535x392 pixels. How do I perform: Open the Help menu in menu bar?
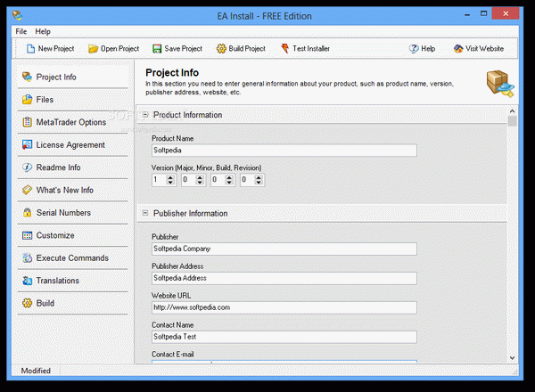(43, 31)
